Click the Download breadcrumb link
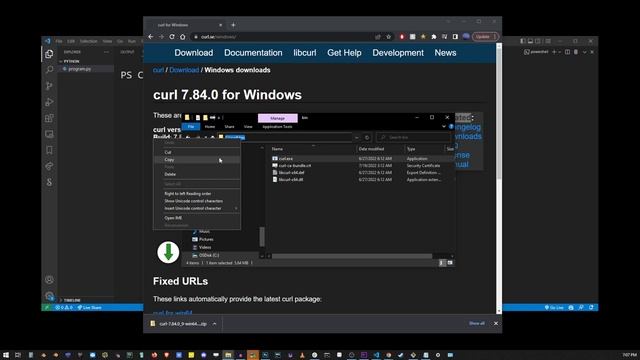Viewport: 640px width, 360px height. (184, 70)
